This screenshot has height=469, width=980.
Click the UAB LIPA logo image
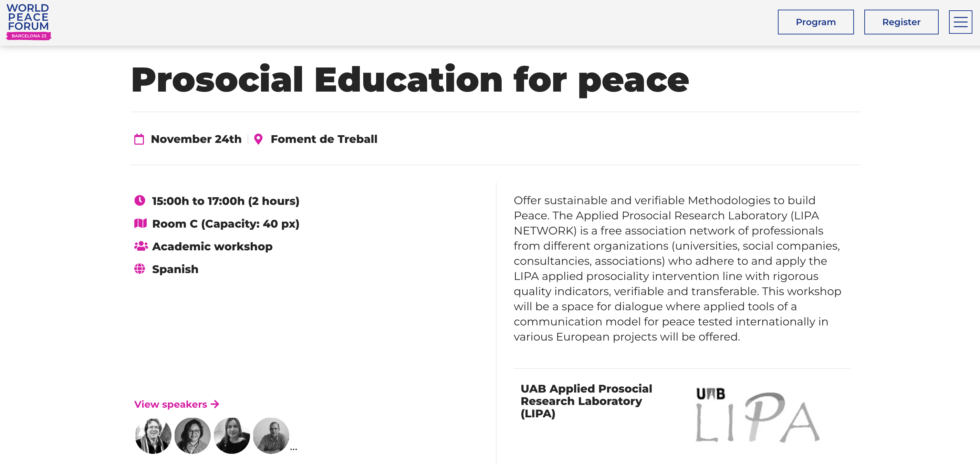pos(757,415)
